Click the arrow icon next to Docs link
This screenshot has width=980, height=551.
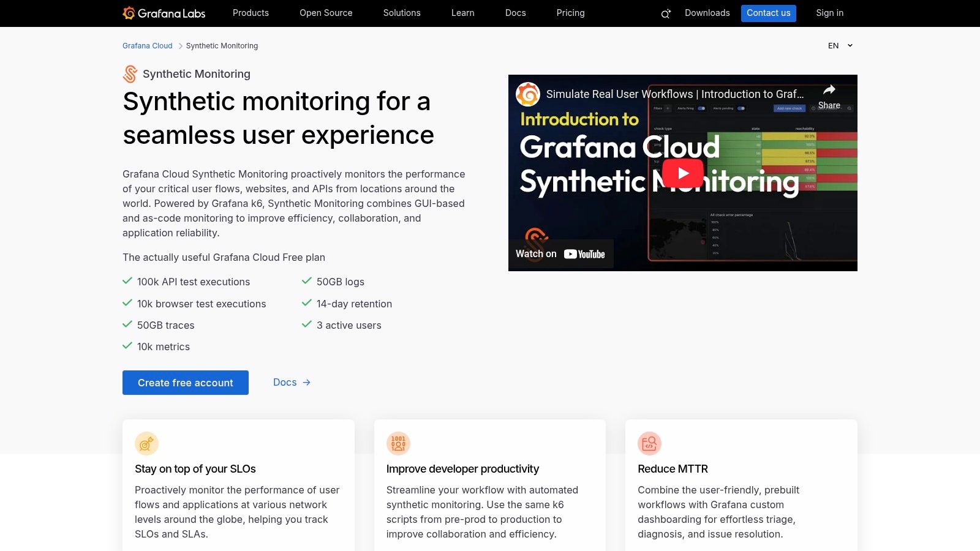[x=306, y=382]
